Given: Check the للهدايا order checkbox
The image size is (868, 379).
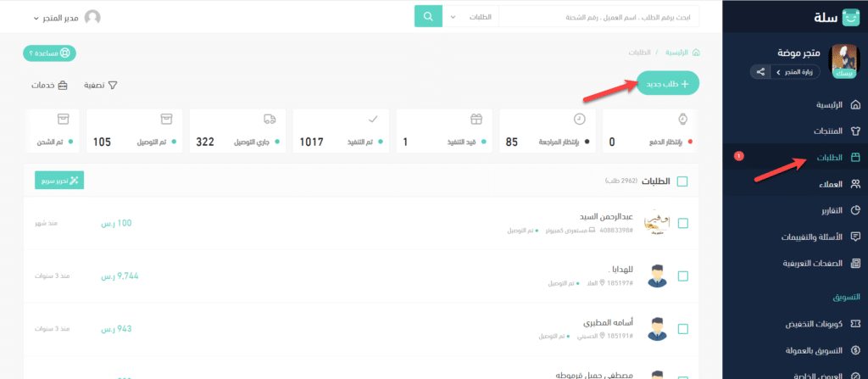Looking at the screenshot, I should pos(683,276).
